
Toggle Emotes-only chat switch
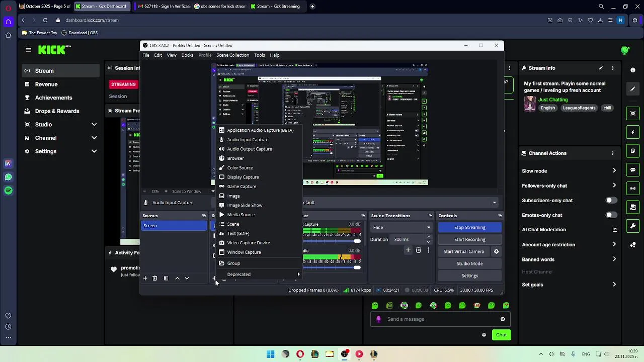[x=611, y=215]
